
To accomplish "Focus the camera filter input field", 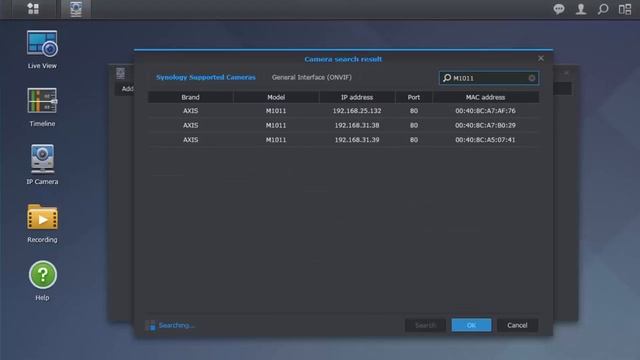I will pyautogui.click(x=489, y=78).
